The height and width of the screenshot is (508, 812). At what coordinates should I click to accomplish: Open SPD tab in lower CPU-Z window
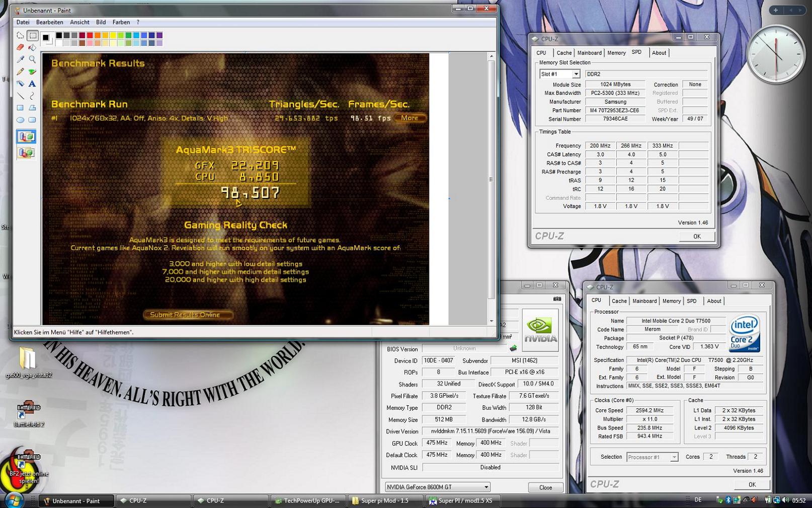[x=692, y=301]
